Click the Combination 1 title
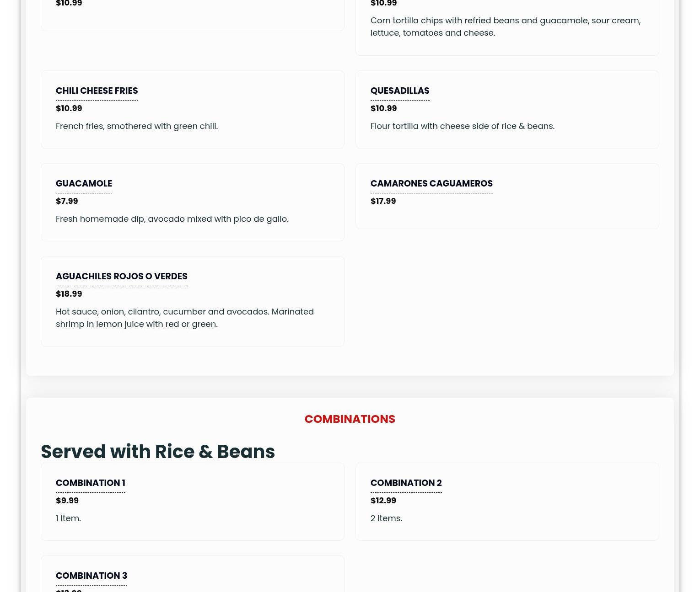700x592 pixels. tap(90, 483)
